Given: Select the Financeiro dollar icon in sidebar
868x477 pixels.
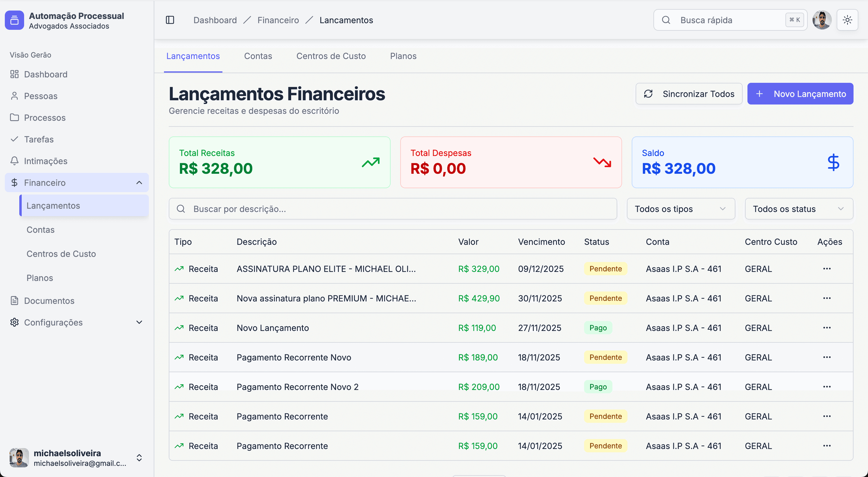Looking at the screenshot, I should click(x=14, y=182).
